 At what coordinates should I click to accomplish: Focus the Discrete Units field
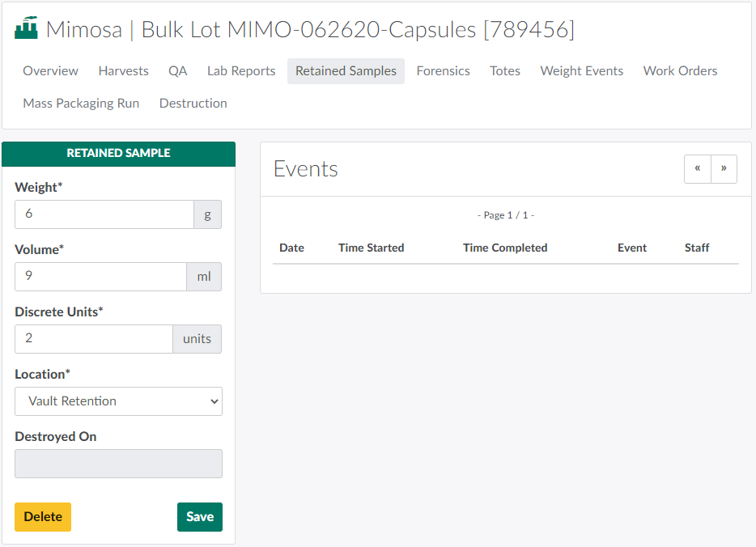93,339
